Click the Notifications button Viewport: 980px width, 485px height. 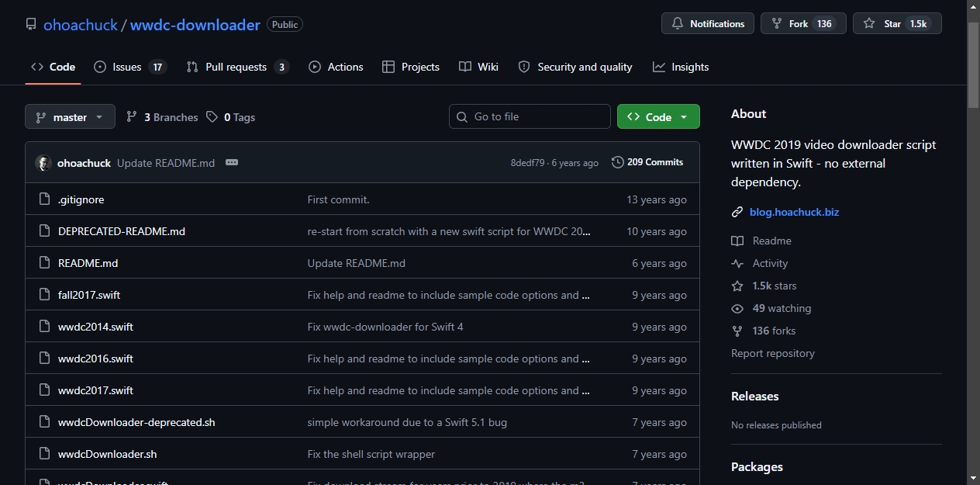point(708,24)
